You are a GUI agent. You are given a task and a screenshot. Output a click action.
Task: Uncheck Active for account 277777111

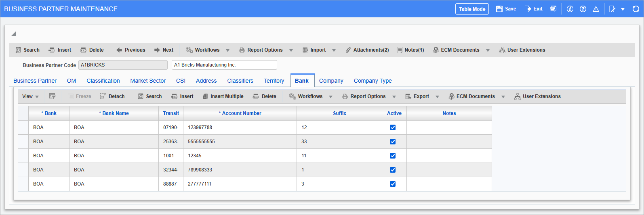[x=393, y=184]
